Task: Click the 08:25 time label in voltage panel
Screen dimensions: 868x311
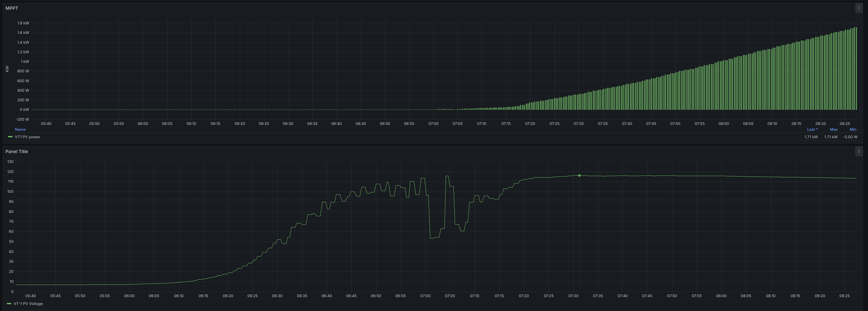Action: (844, 296)
